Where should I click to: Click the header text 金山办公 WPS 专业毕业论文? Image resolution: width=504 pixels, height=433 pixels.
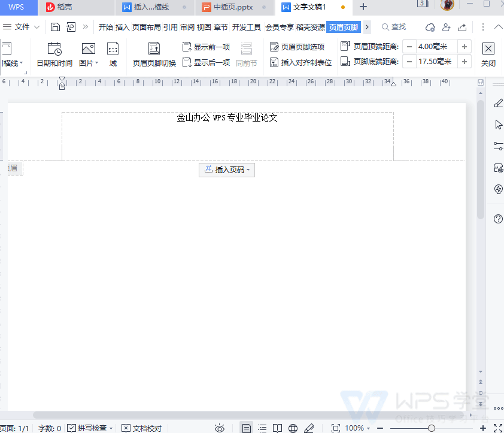[227, 118]
